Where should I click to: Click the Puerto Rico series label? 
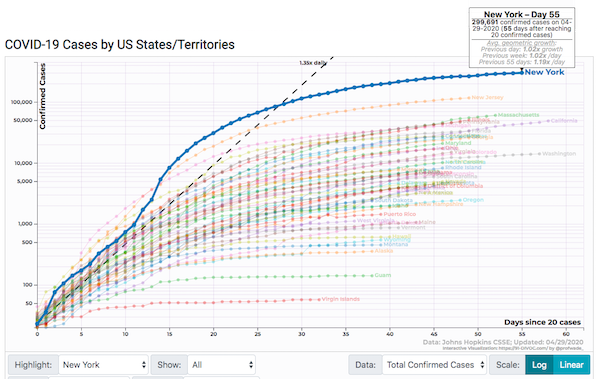point(399,214)
